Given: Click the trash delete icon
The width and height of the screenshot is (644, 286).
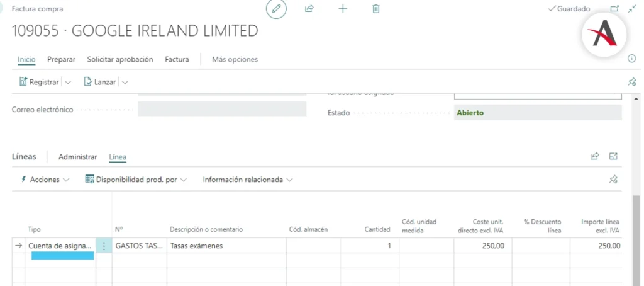Looking at the screenshot, I should (x=376, y=9).
